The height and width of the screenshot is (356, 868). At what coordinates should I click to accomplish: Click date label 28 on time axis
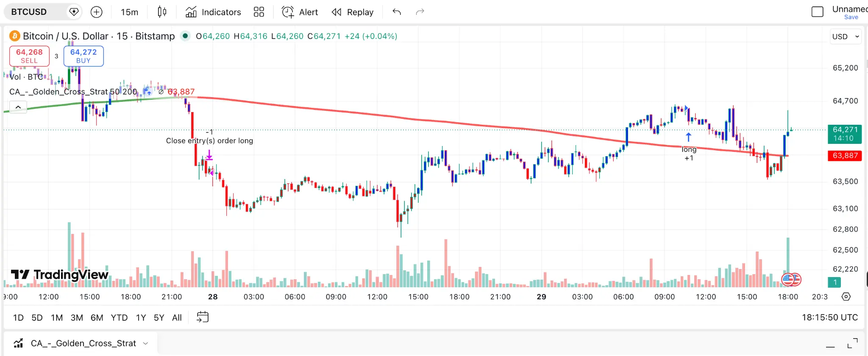213,297
